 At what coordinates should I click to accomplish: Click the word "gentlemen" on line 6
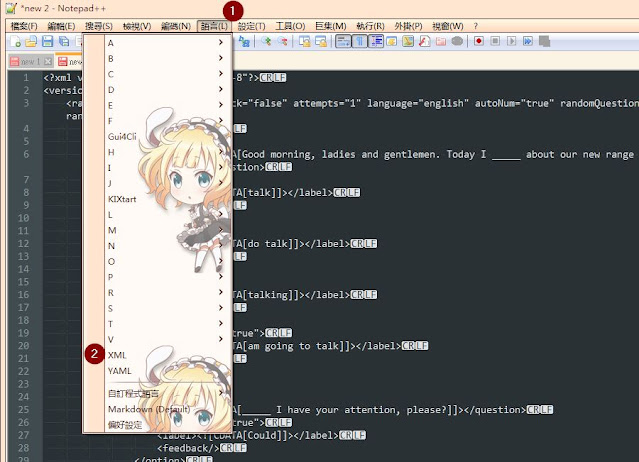(412, 154)
